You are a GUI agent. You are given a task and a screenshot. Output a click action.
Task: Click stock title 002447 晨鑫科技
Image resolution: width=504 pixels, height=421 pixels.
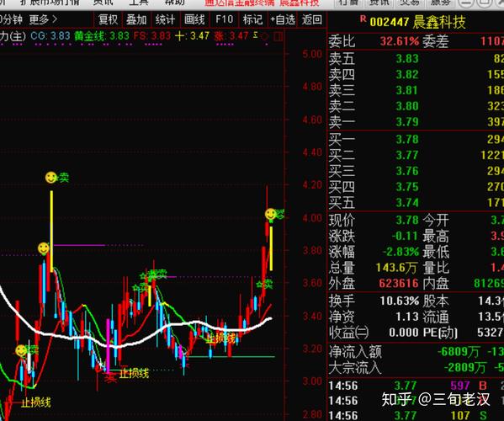pos(417,22)
